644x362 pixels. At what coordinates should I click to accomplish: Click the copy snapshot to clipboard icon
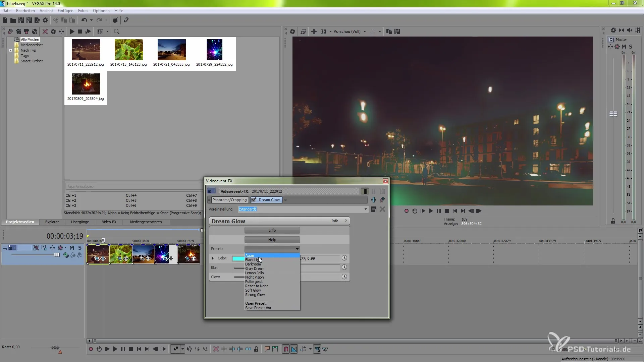click(x=389, y=32)
